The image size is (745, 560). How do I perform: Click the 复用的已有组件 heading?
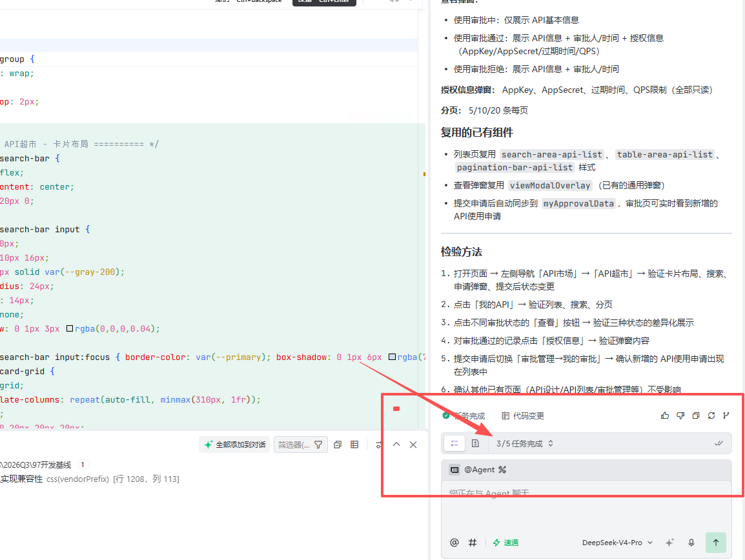point(477,132)
